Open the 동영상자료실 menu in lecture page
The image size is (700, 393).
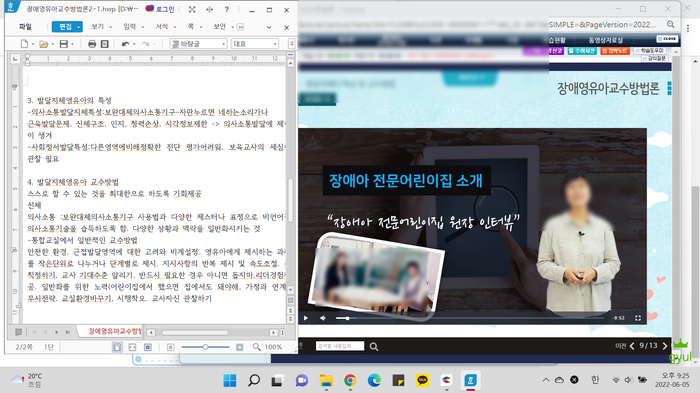(605, 40)
